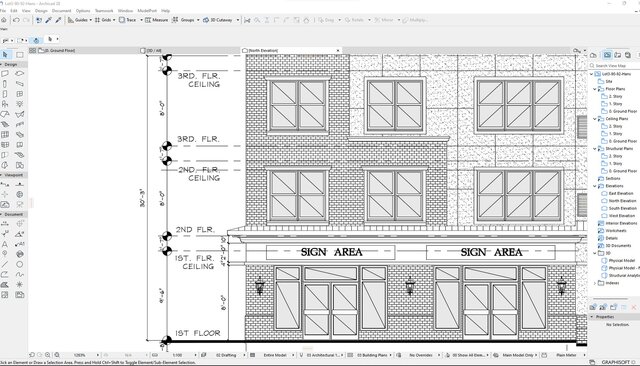Image resolution: width=640 pixels, height=366 pixels.
Task: Select the Circle/Arc tool in toolbox
Action: pyautogui.click(x=20, y=264)
